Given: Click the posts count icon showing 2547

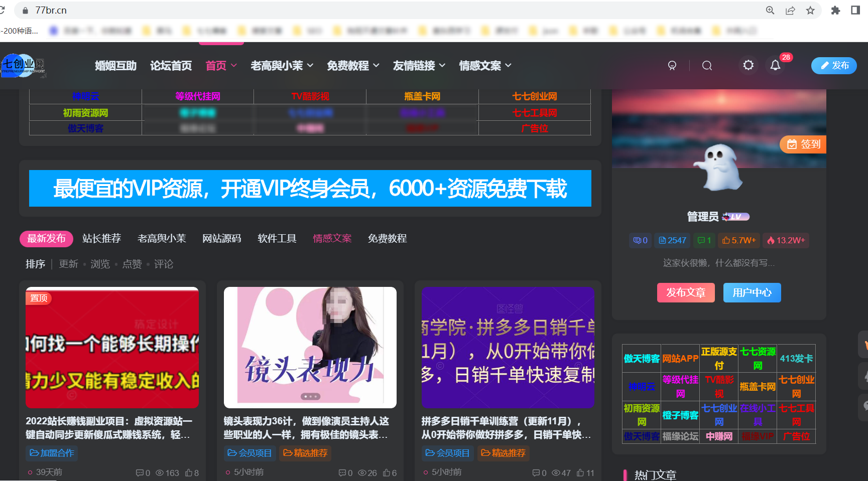Looking at the screenshot, I should coord(672,240).
